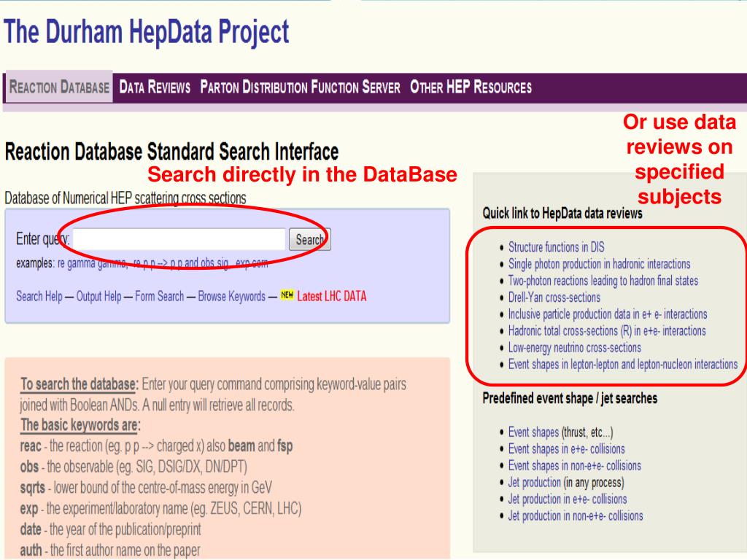Open Inclusive particle production data in e+ e- interactions
The height and width of the screenshot is (560, 747).
click(x=608, y=314)
